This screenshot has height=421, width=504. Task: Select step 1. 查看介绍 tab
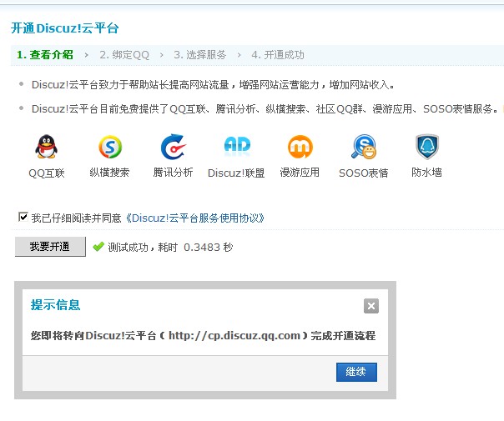45,55
